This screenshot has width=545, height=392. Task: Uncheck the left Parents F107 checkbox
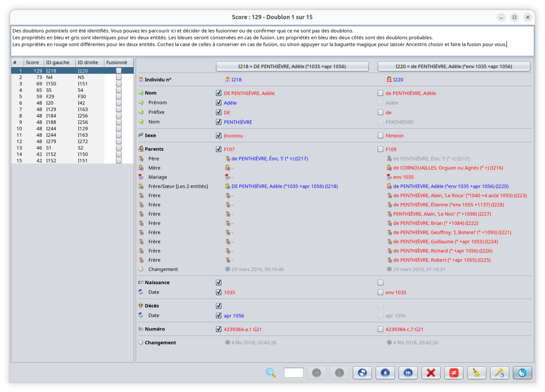(x=219, y=149)
